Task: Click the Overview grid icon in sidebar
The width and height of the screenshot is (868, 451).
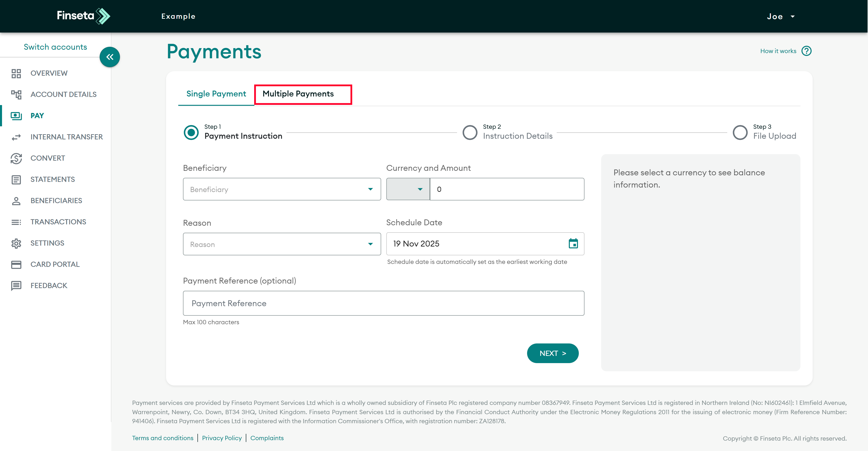Action: pos(16,73)
